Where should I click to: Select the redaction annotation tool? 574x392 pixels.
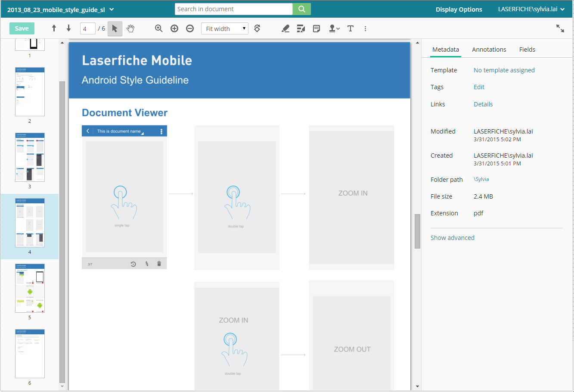point(301,28)
